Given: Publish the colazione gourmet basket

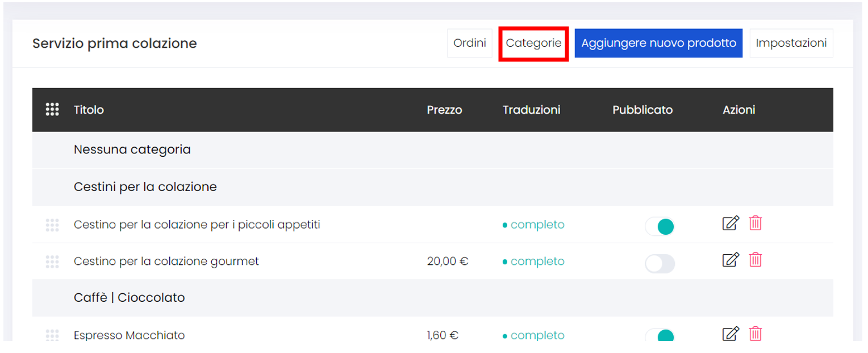Looking at the screenshot, I should [660, 264].
